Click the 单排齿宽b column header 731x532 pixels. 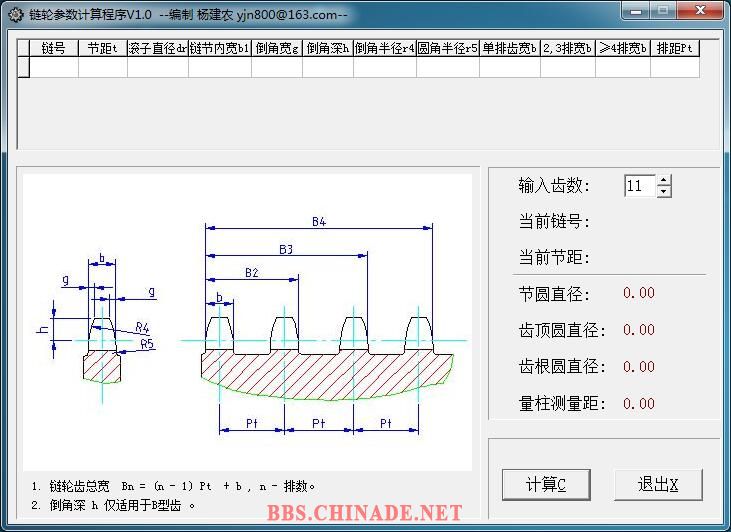click(x=510, y=48)
